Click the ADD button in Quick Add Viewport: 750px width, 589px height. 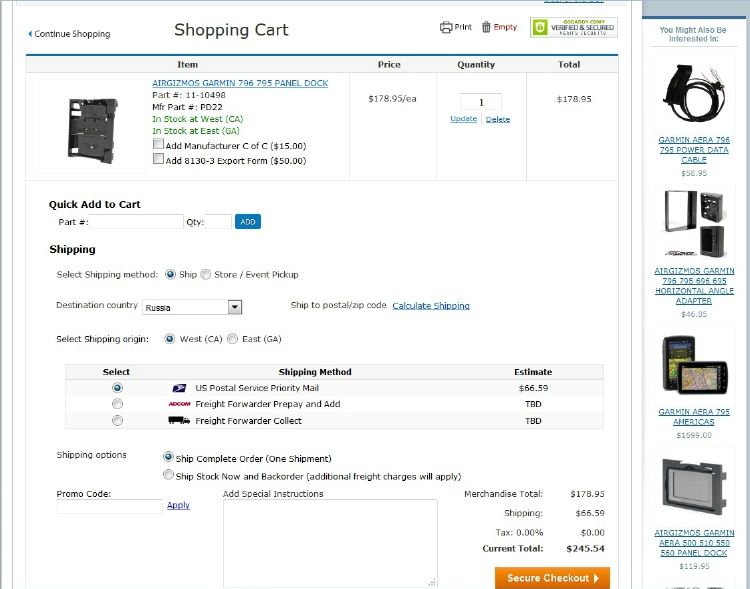pos(248,222)
